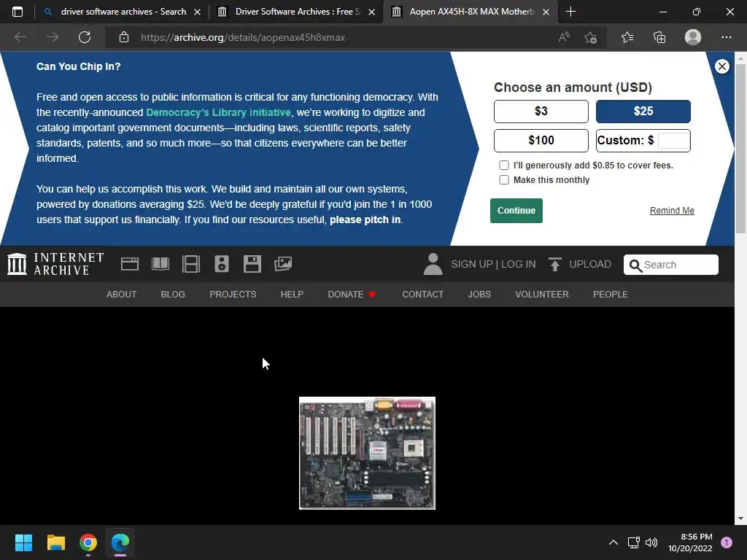Select the Aopen AX45H-8X MAX Motherboard tab
Image resolution: width=747 pixels, height=560 pixels.
click(471, 12)
